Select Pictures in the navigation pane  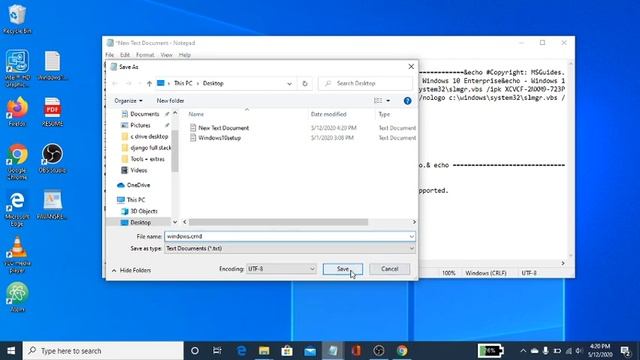[x=140, y=125]
